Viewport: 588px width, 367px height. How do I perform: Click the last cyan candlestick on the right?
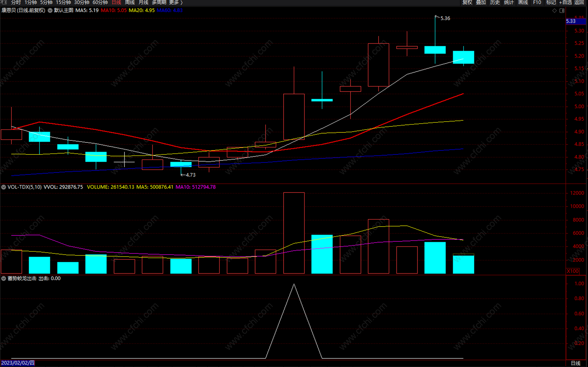[464, 57]
